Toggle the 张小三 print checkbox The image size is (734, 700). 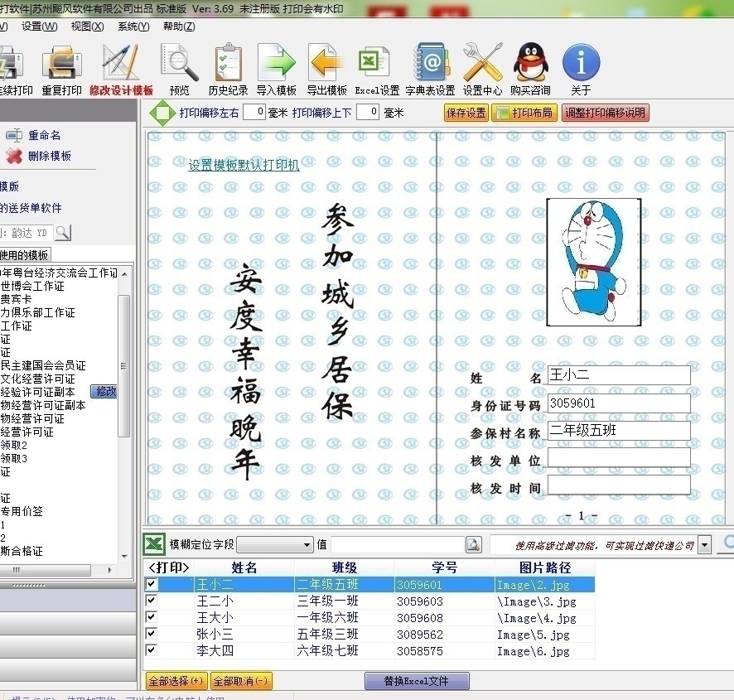tap(152, 635)
